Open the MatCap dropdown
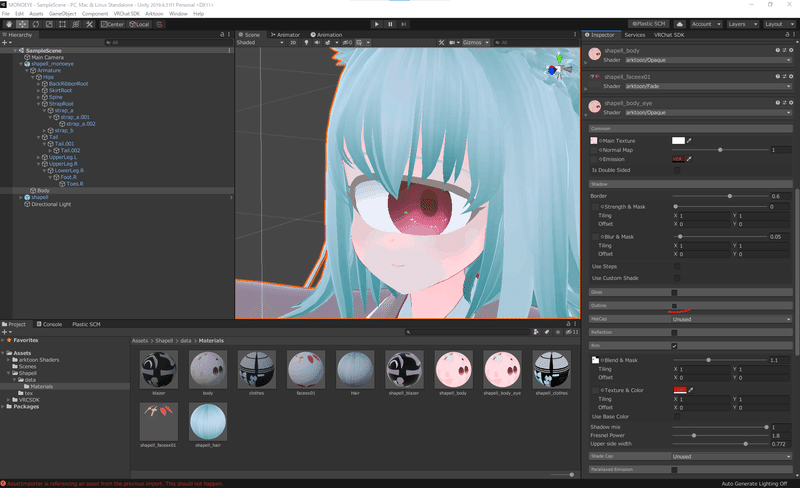This screenshot has width=800, height=488. pos(732,319)
